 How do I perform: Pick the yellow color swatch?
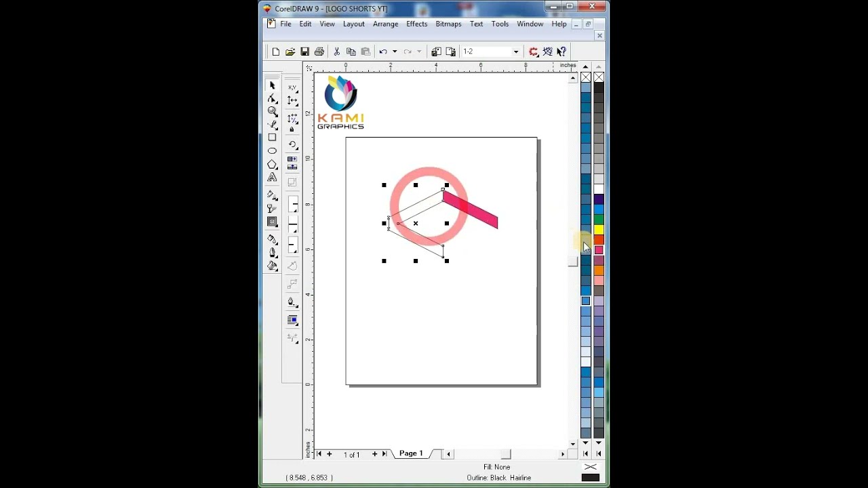coord(599,230)
